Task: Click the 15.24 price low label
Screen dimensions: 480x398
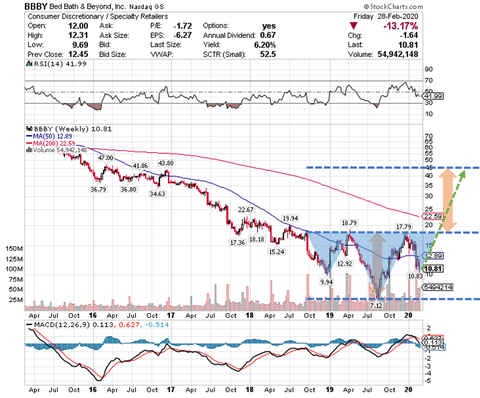Action: click(x=277, y=252)
